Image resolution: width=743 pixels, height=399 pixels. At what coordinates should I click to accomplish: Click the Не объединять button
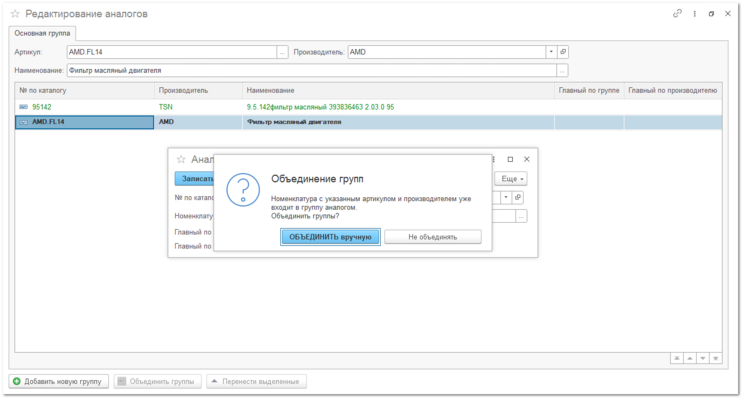click(x=433, y=237)
